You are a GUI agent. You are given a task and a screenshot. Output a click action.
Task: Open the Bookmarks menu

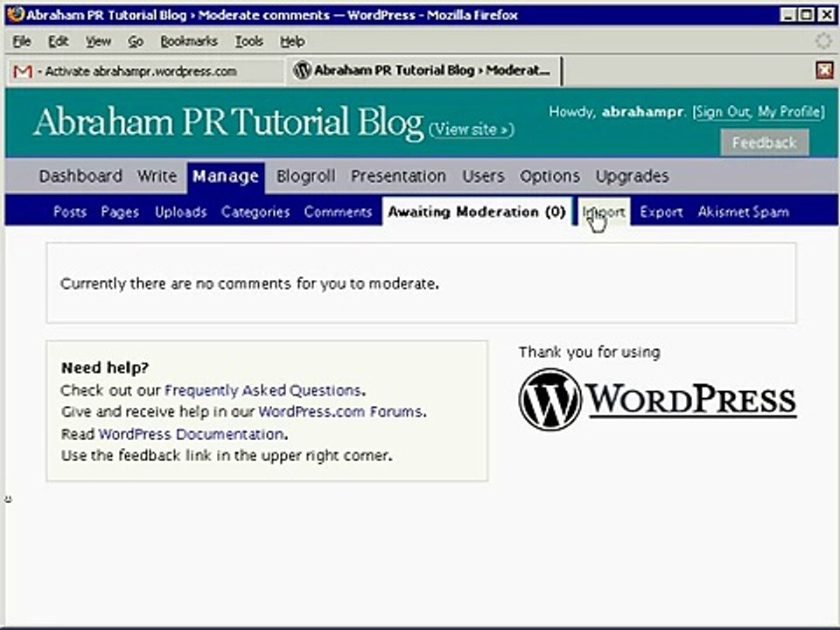(x=189, y=41)
